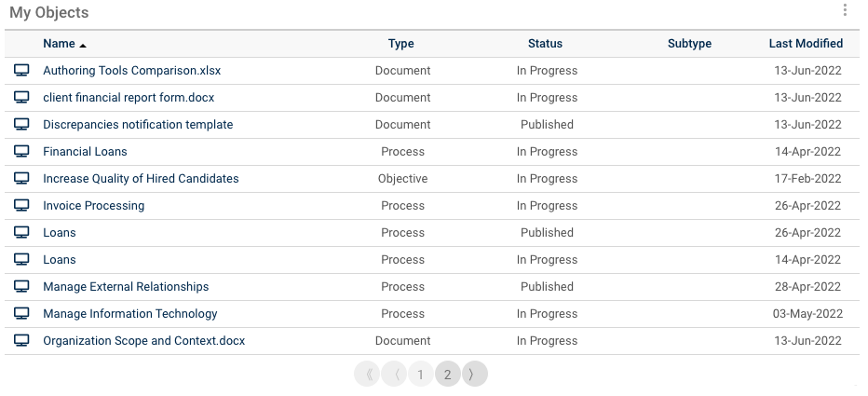Screen dimensions: 868x396
Task: Go to page 1 of results
Action: coord(421,375)
